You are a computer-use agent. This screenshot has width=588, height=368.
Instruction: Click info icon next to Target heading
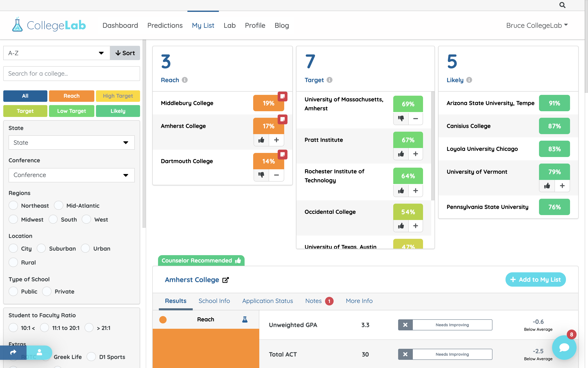330,80
